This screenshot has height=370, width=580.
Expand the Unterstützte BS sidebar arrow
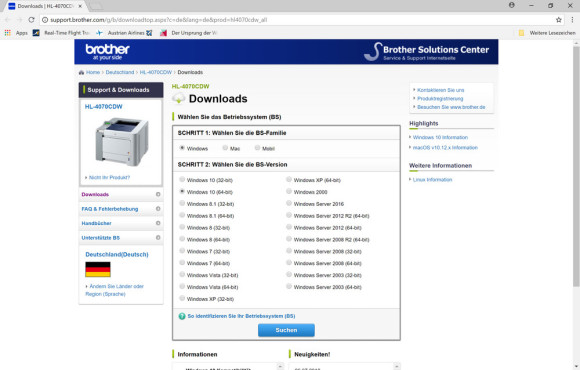tap(158, 238)
